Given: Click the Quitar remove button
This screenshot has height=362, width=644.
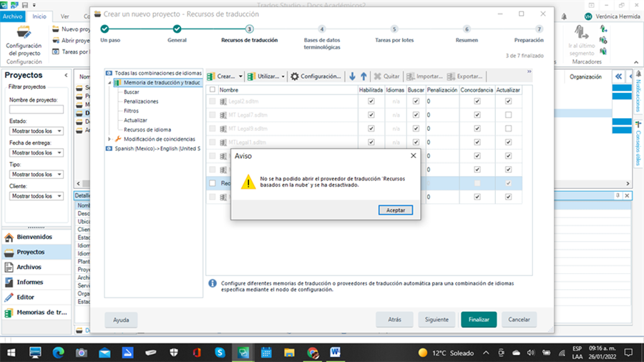Looking at the screenshot, I should pos(387,77).
